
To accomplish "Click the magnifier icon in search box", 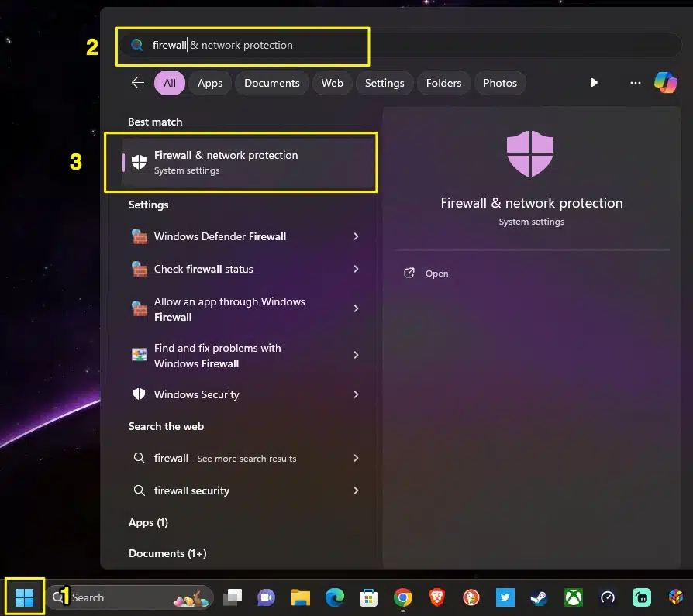I will [x=137, y=45].
